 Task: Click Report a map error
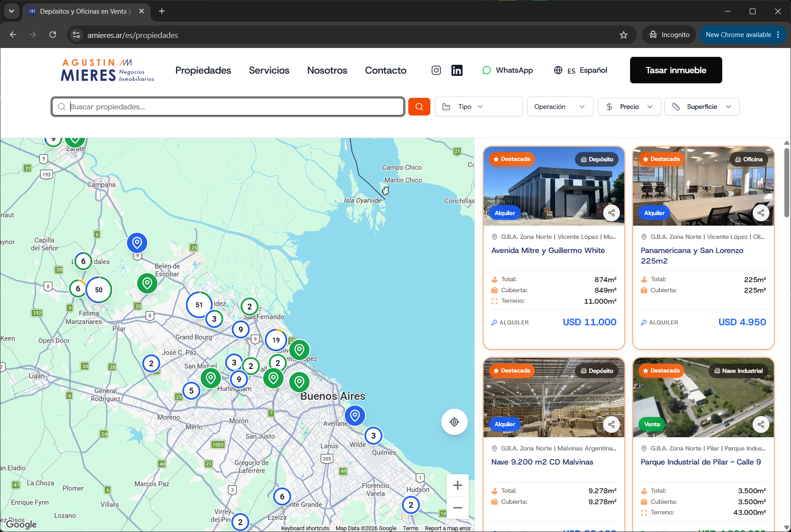coord(448,528)
